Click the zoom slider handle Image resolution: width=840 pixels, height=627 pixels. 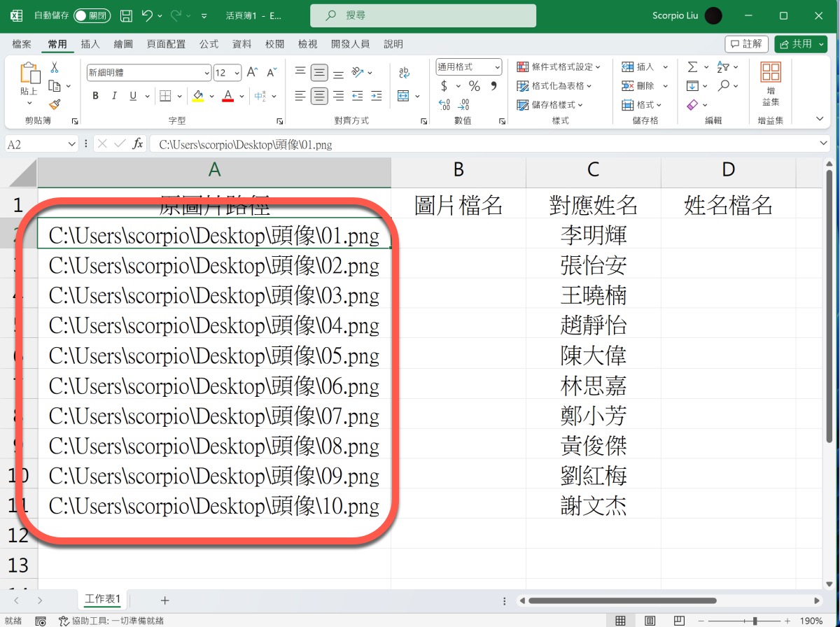click(755, 621)
